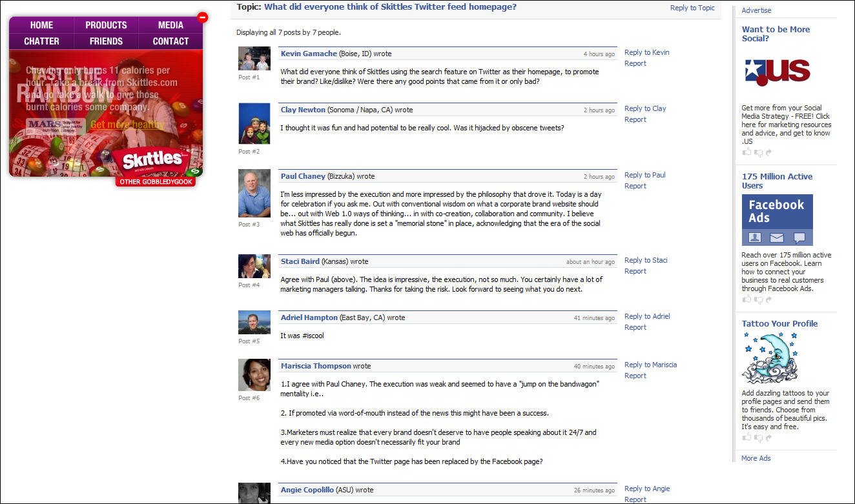This screenshot has height=504, width=855.
Task: Click Reply to Topic
Action: coord(692,8)
